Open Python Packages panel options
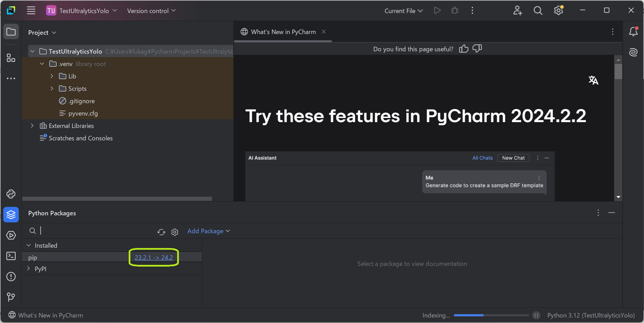 [598, 213]
